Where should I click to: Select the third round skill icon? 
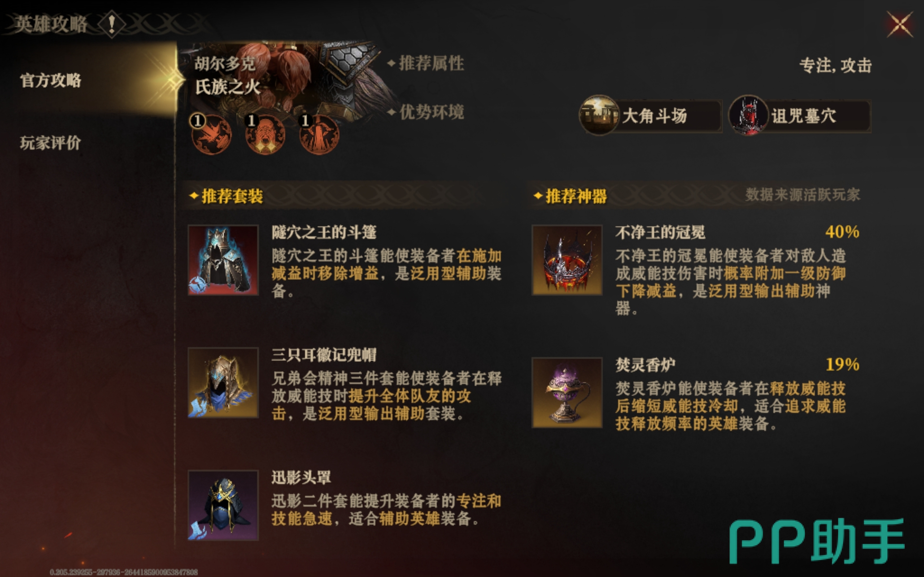pos(318,134)
